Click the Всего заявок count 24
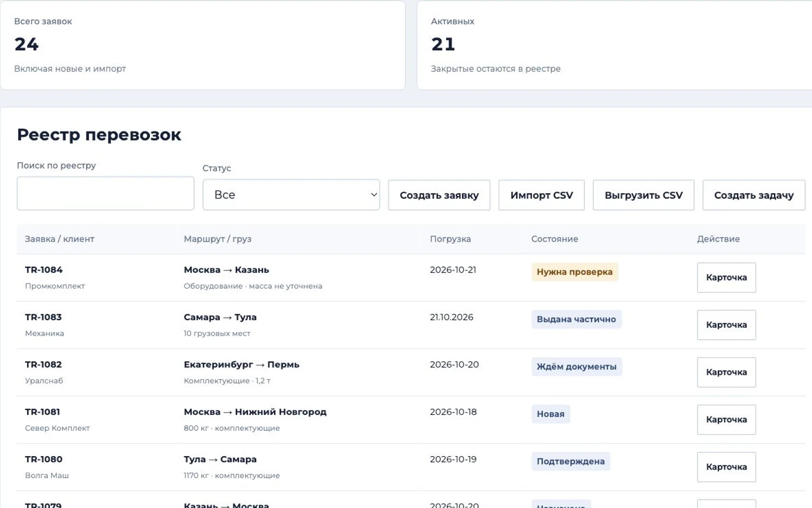 pyautogui.click(x=27, y=44)
